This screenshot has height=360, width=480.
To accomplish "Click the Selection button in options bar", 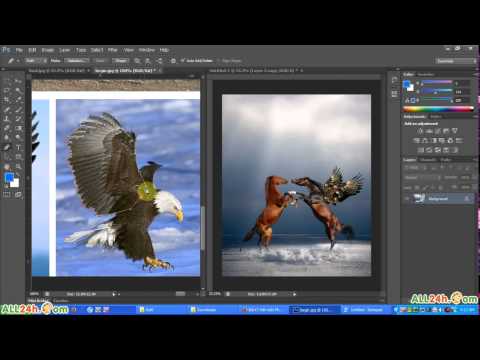I will [77, 61].
